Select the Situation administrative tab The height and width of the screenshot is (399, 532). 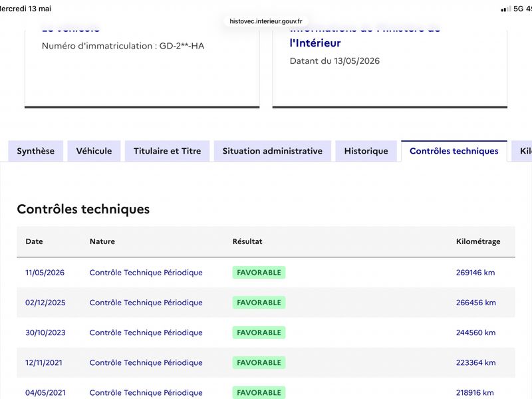point(273,151)
